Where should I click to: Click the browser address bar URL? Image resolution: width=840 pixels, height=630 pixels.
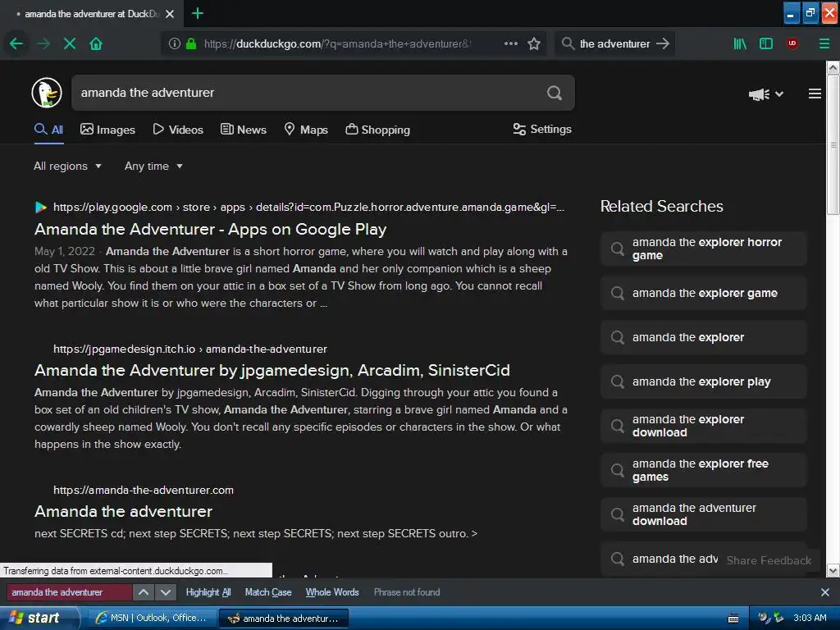(337, 43)
